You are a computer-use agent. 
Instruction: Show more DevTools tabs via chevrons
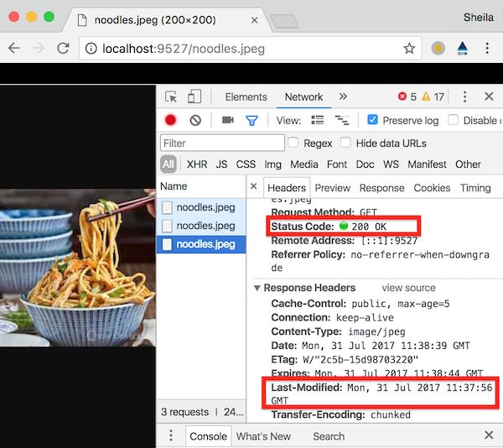click(x=343, y=96)
